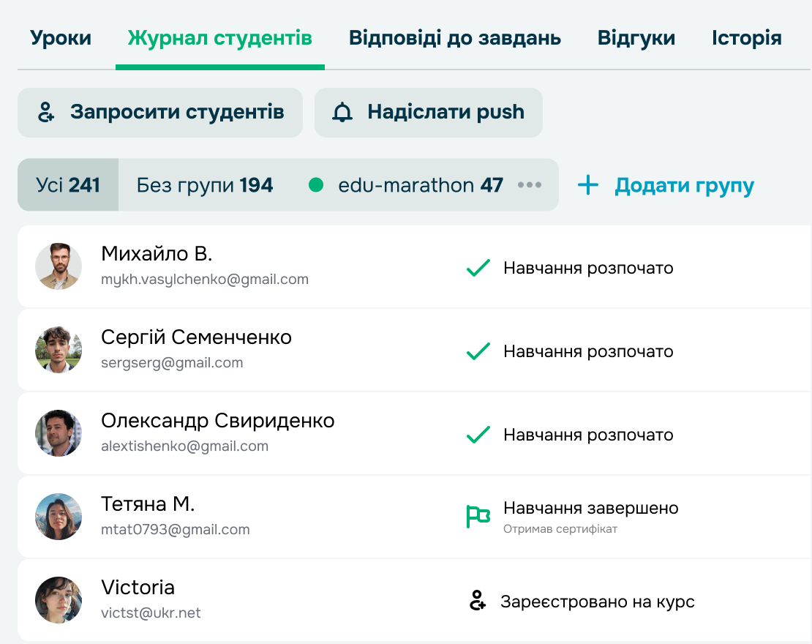Click the registration icon next to Victoria
Screen dimensions: 812x644
[477, 600]
